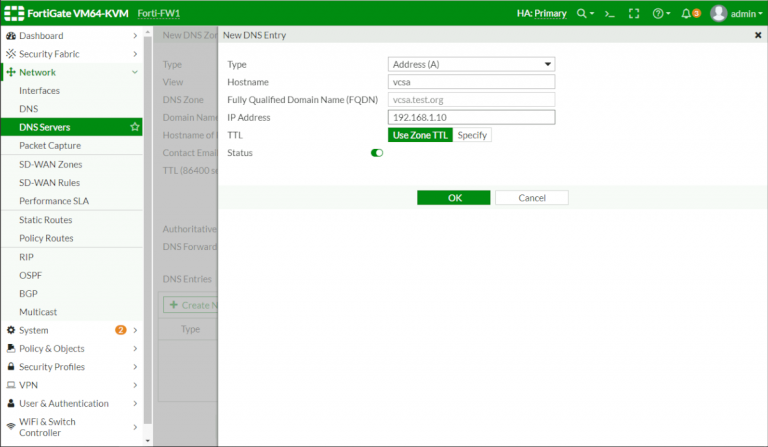The height and width of the screenshot is (447, 768).
Task: Click the Cancel button
Action: (531, 198)
